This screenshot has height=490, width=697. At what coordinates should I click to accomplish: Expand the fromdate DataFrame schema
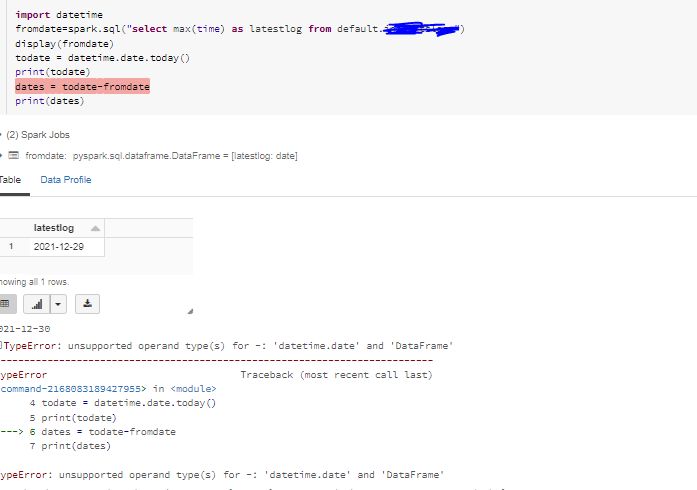2,156
